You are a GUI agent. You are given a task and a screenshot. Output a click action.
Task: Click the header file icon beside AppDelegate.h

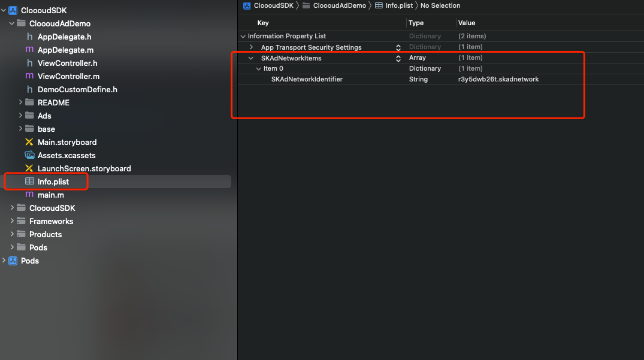click(29, 37)
